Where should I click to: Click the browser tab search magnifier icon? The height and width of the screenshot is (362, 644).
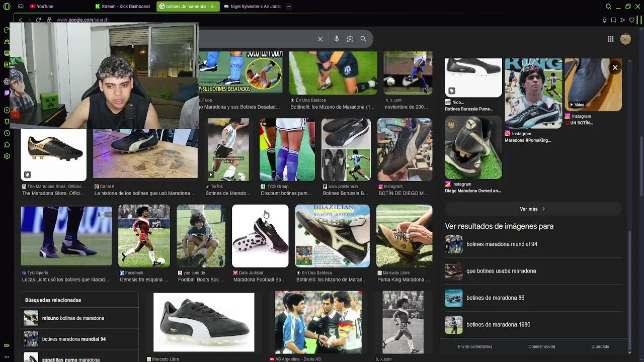(608, 7)
